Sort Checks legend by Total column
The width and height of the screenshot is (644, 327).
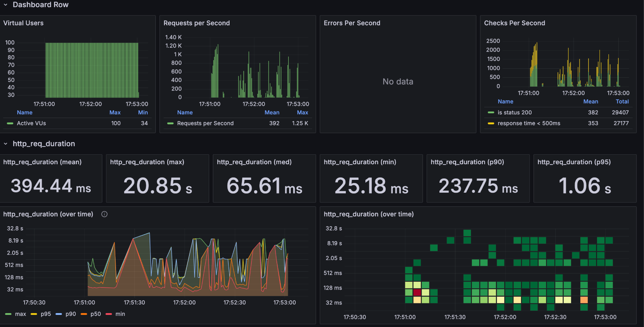point(622,102)
